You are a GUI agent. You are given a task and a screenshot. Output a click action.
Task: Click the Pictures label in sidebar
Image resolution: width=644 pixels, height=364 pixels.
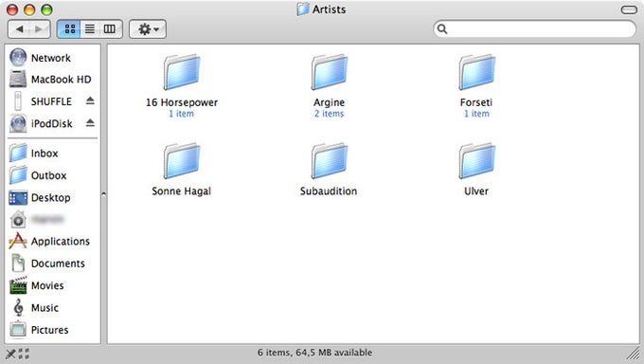point(49,330)
